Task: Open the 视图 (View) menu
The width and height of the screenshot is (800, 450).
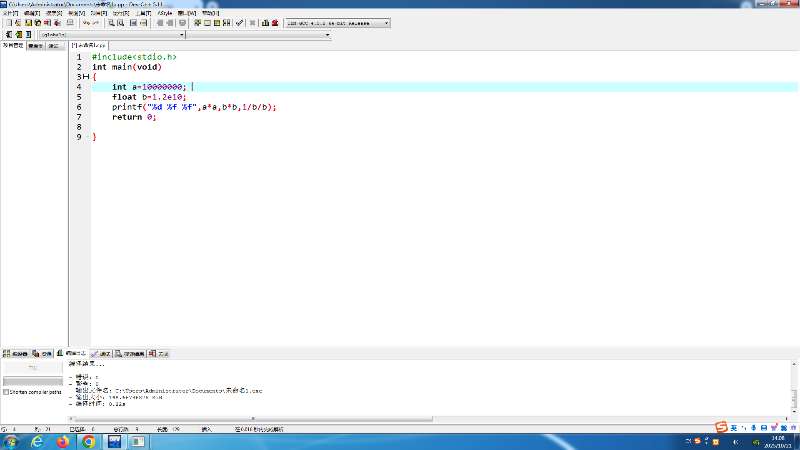Action: [x=77, y=13]
